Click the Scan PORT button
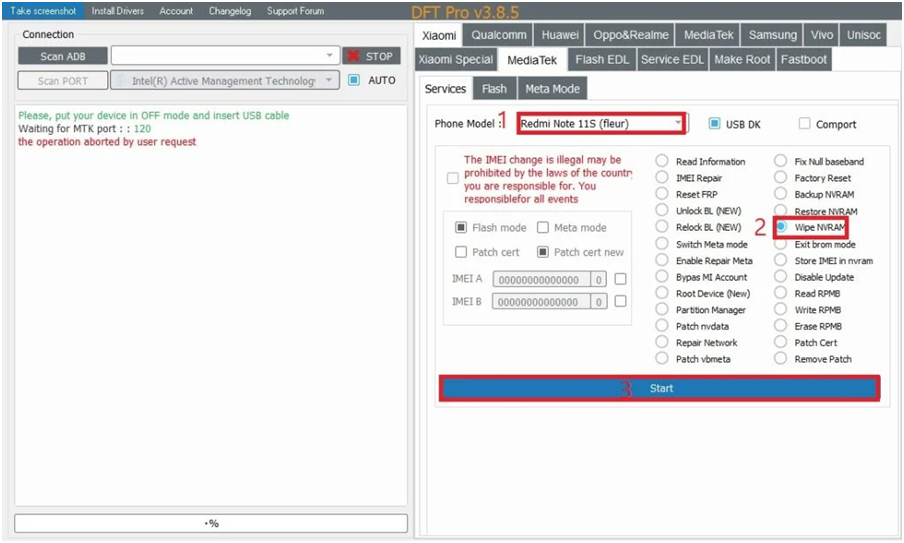Image resolution: width=904 pixels, height=543 pixels. (x=63, y=81)
